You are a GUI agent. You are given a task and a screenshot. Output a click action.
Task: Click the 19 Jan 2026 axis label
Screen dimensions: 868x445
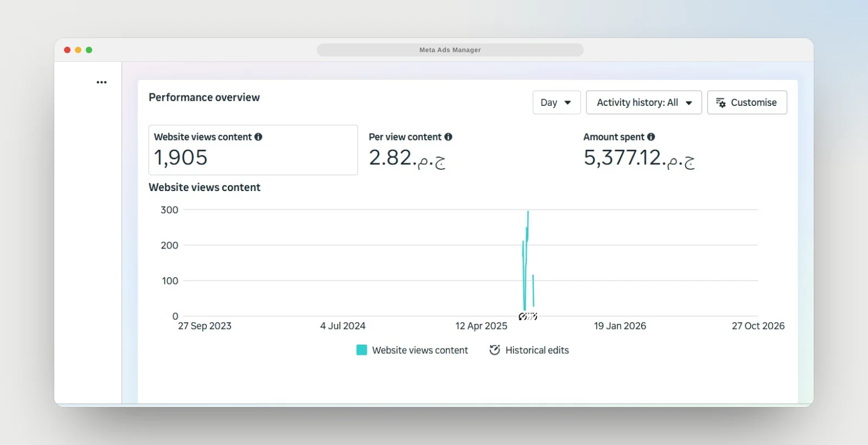tap(620, 326)
